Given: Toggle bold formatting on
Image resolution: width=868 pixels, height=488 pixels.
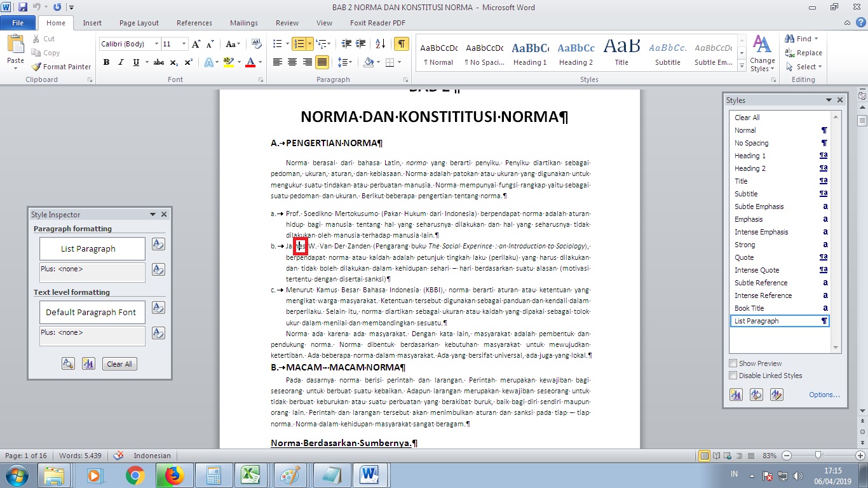Looking at the screenshot, I should tap(106, 63).
